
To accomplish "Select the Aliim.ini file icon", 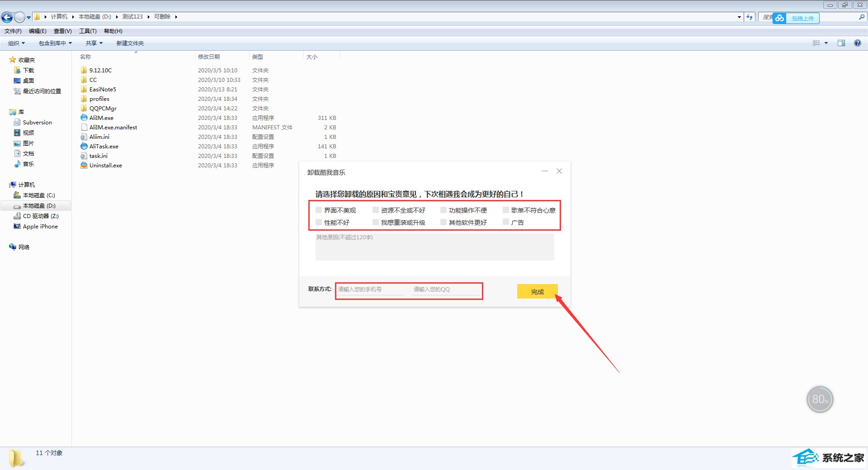I will coord(84,137).
